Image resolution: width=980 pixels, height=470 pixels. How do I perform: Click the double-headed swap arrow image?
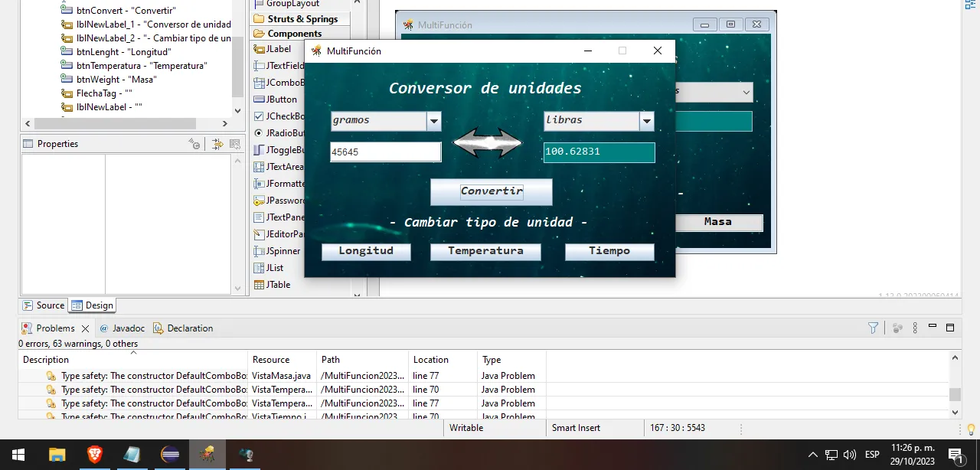click(488, 143)
